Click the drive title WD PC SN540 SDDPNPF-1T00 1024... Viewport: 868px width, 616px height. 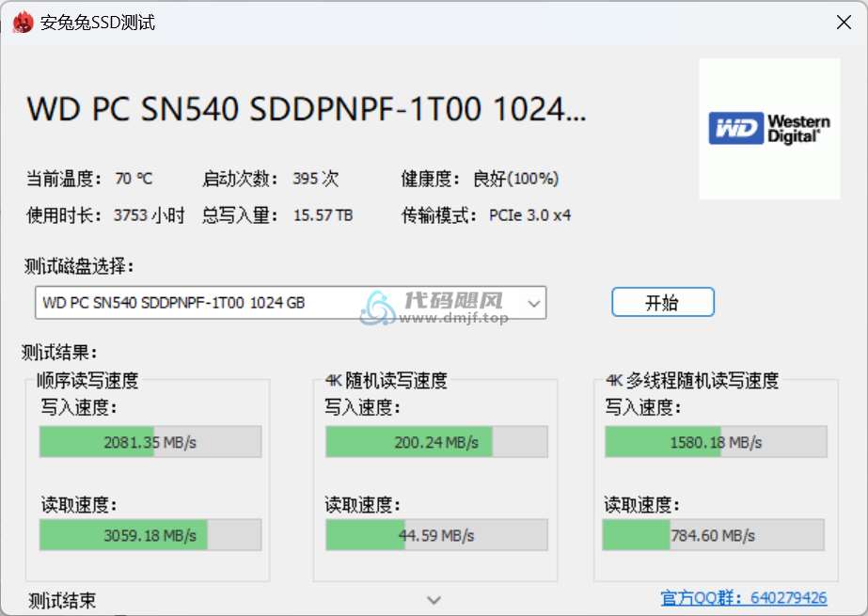point(307,108)
